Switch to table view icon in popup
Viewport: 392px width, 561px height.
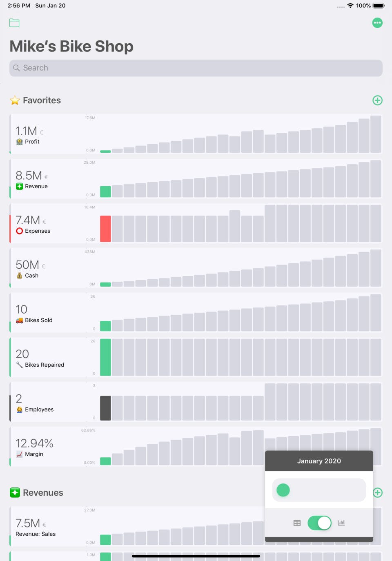click(297, 523)
